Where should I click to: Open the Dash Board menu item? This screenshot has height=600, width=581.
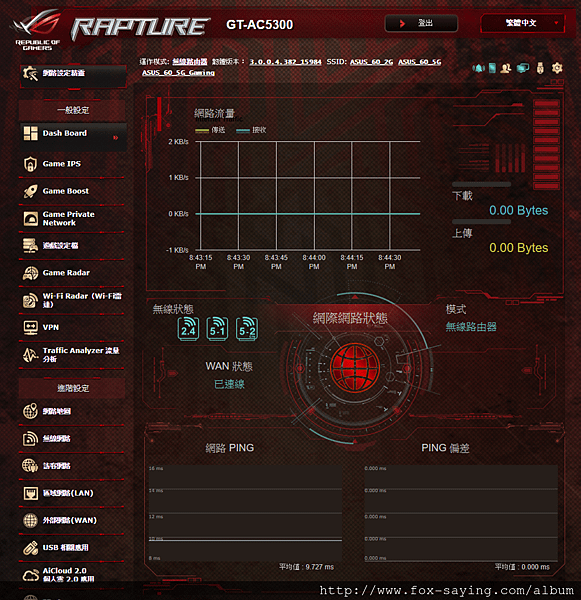73,136
